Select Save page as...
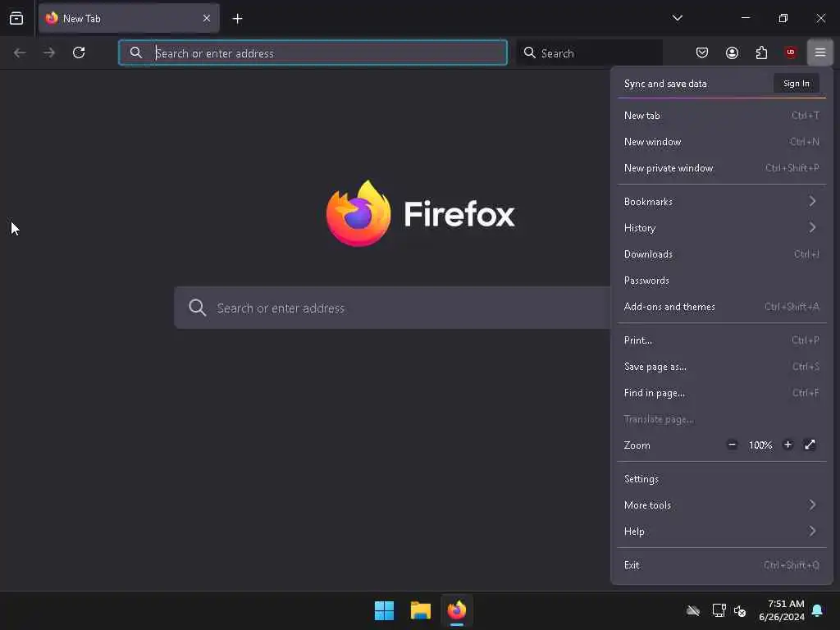 (722, 367)
